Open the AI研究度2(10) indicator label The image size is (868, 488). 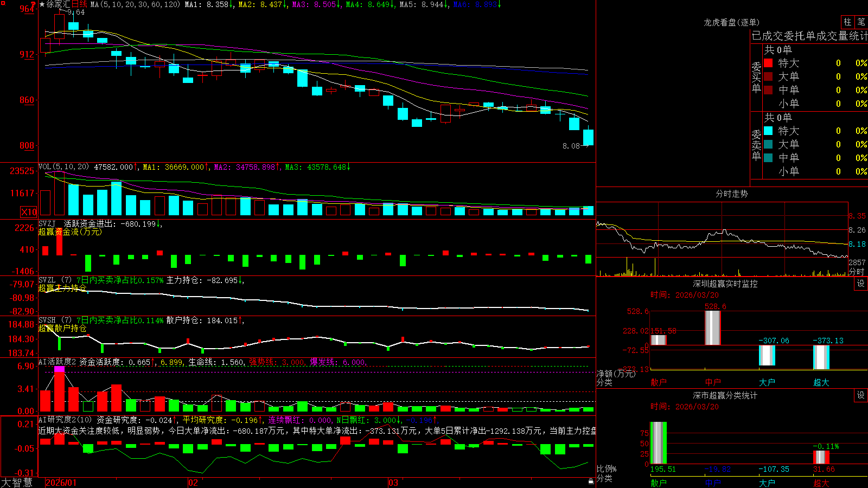pyautogui.click(x=65, y=420)
